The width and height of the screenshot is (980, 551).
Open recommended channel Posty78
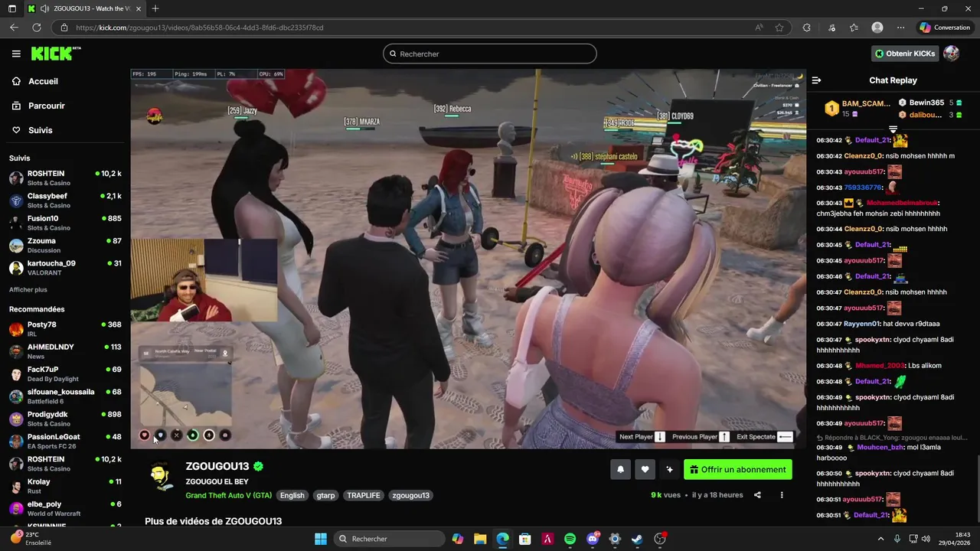(65, 329)
